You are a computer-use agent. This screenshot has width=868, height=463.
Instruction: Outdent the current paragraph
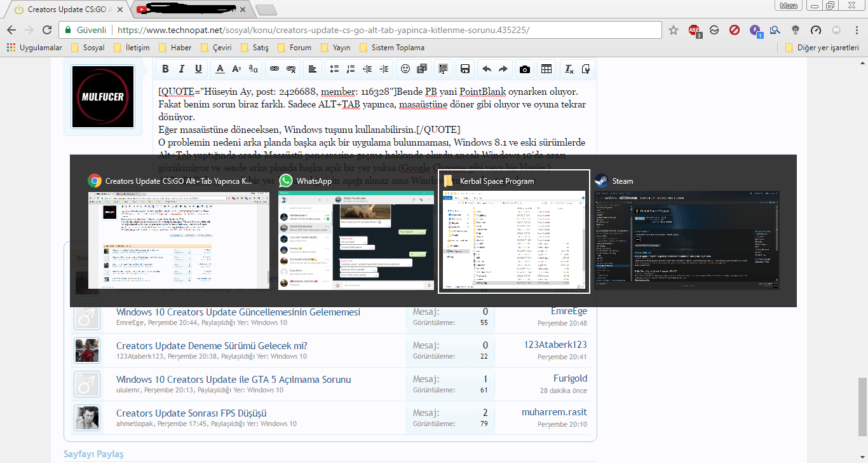pyautogui.click(x=367, y=69)
